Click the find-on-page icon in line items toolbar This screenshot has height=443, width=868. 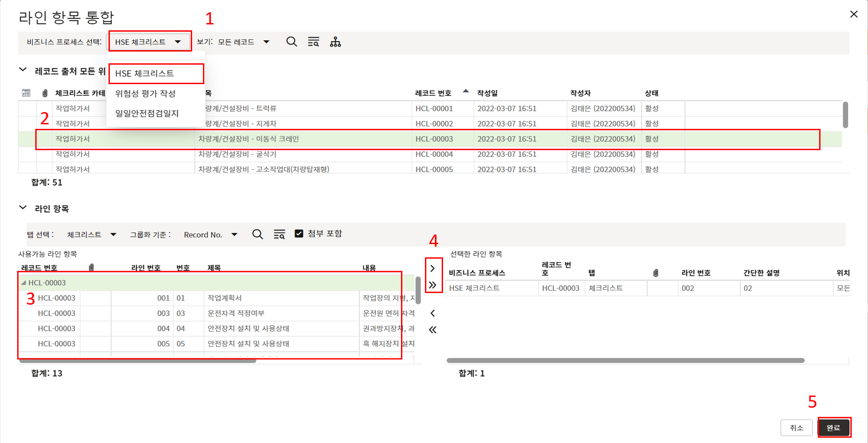click(x=279, y=234)
